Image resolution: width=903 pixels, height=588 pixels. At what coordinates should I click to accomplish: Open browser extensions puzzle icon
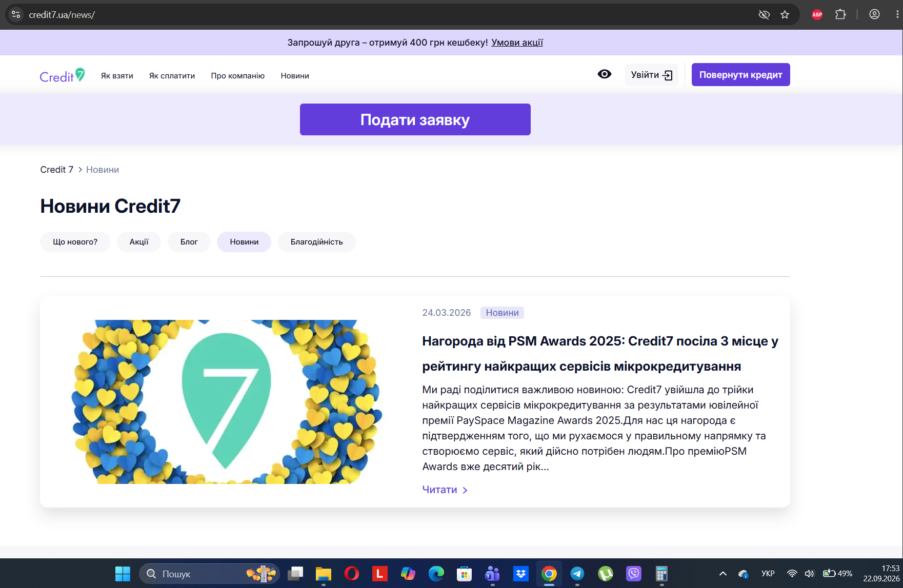840,15
